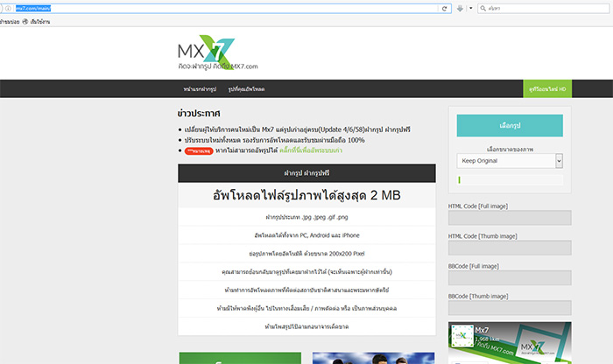This screenshot has height=364, width=613.
Task: Select the mx7.com/main/ address bar
Action: (226, 8)
